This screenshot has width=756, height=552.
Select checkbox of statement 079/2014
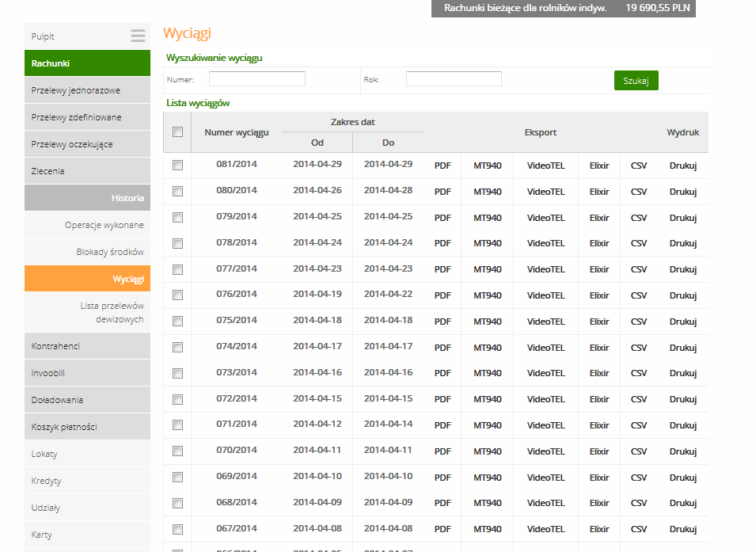178,218
